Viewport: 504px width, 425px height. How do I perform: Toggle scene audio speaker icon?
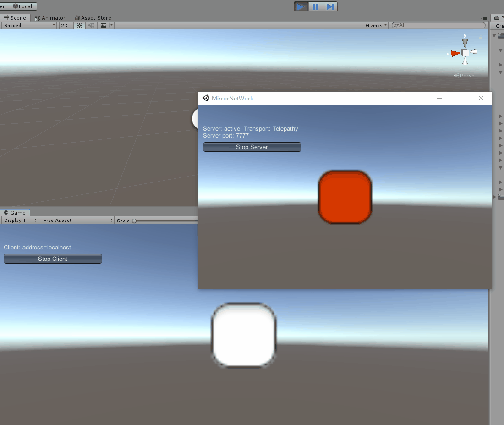tap(91, 25)
